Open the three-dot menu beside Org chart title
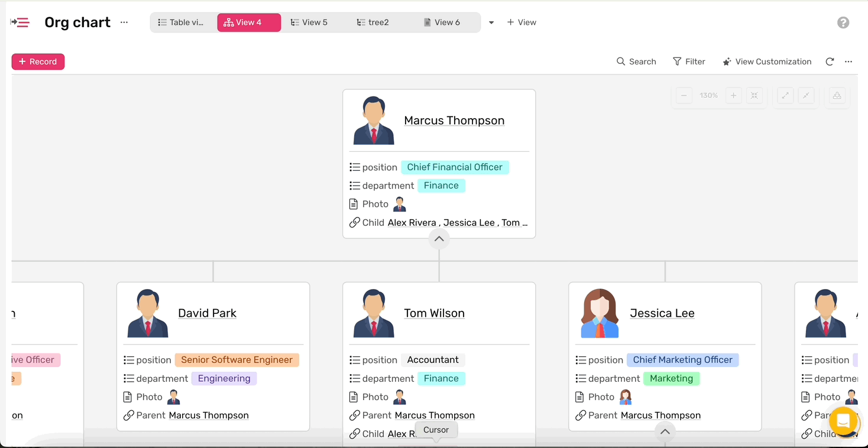The width and height of the screenshot is (868, 448). click(x=124, y=22)
